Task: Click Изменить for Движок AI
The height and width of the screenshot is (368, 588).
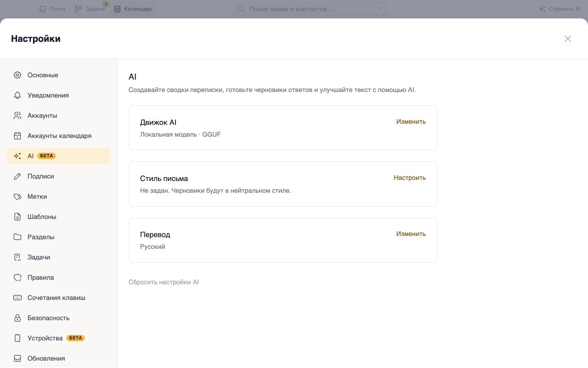Action: tap(411, 121)
